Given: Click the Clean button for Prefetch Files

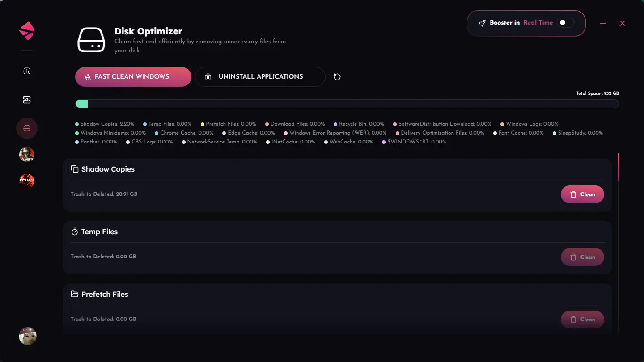Looking at the screenshot, I should pos(582,320).
